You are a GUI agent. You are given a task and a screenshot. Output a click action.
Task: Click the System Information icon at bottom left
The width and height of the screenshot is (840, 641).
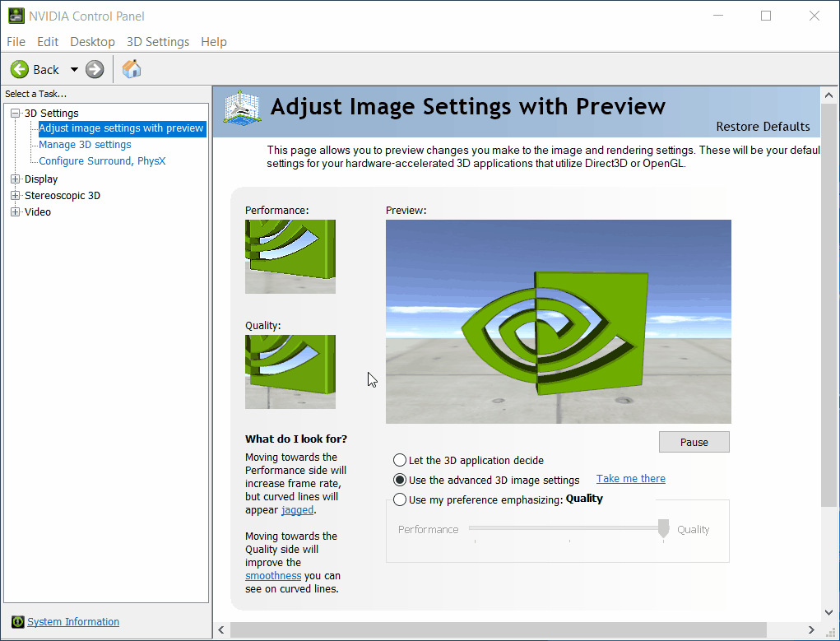tap(18, 621)
